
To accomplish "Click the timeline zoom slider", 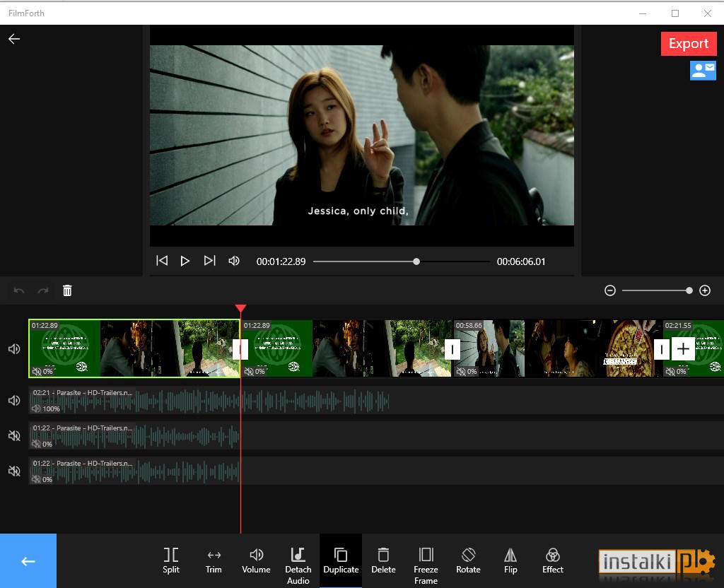I will [657, 290].
